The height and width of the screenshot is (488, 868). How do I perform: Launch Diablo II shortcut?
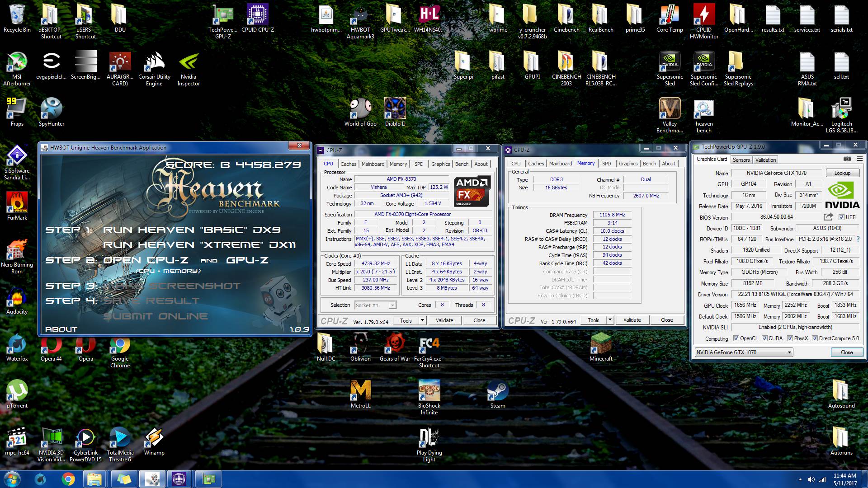click(395, 112)
